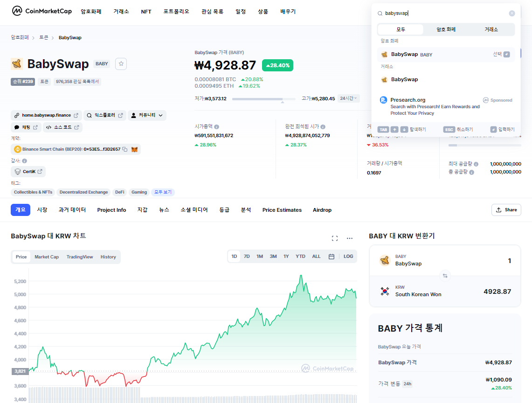Add BabySwap to watchlist star
The image size is (532, 403).
coord(121,64)
